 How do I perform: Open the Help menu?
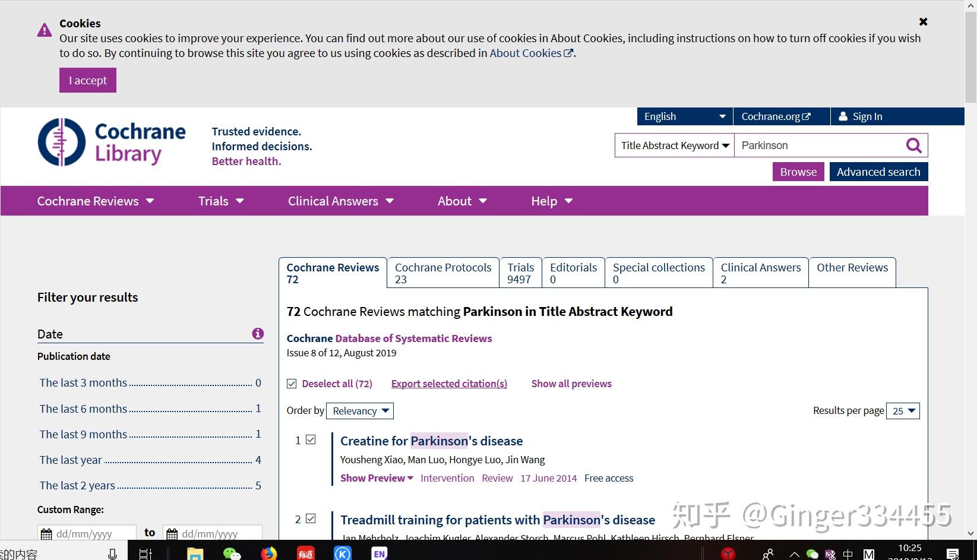(x=550, y=201)
